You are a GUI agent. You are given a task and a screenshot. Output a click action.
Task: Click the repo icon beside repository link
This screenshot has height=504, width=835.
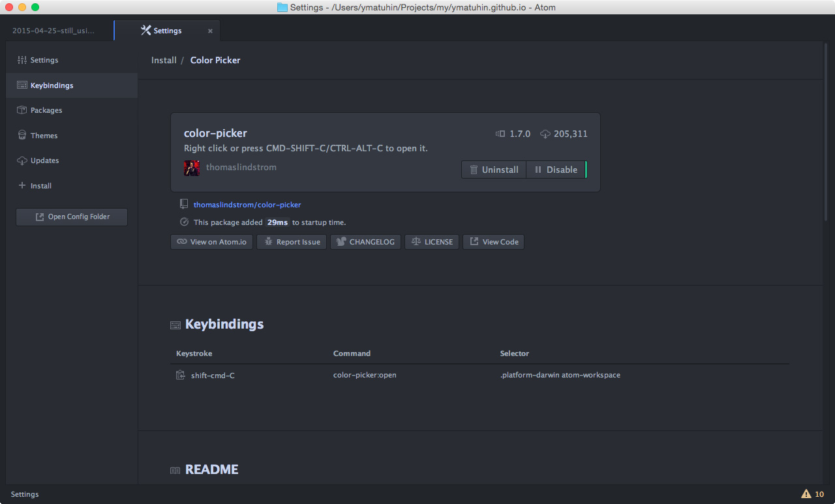[184, 204]
